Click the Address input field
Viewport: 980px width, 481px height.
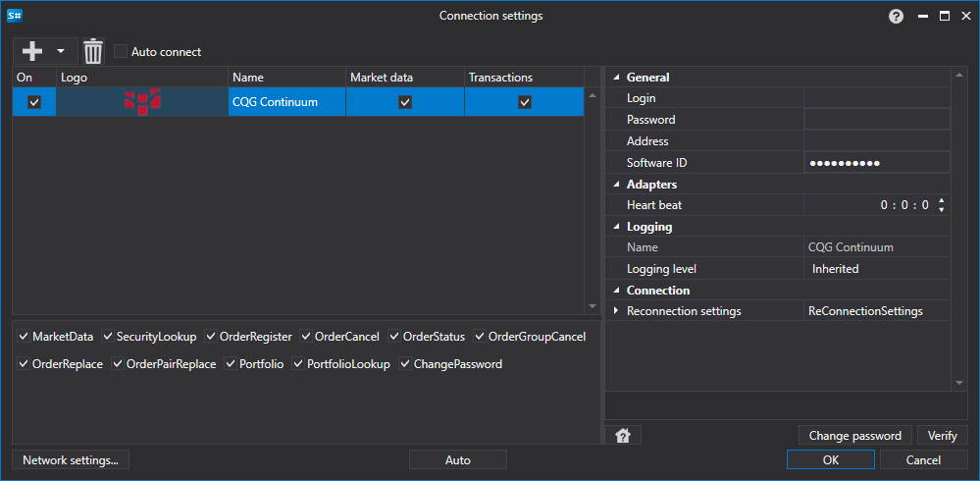(877, 141)
